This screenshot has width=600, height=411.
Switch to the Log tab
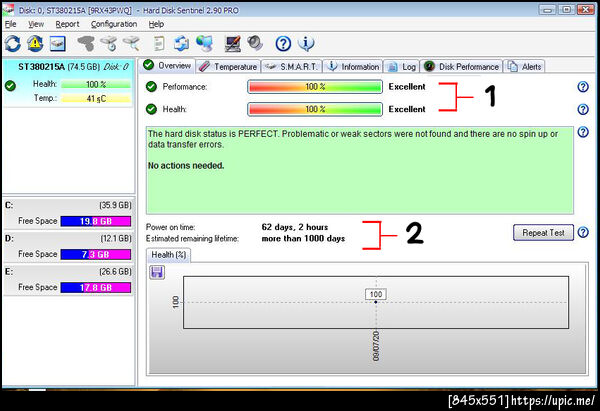pyautogui.click(x=401, y=67)
